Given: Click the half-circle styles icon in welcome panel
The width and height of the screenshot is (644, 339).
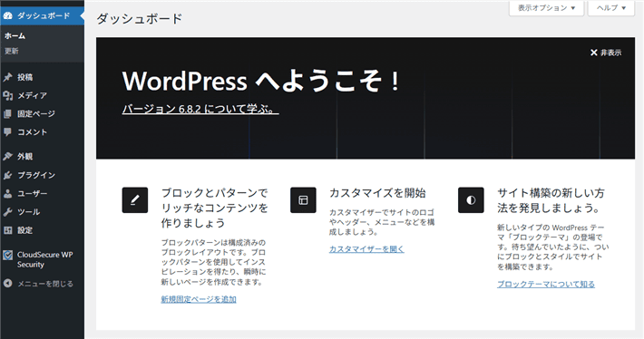Looking at the screenshot, I should pos(471,200).
